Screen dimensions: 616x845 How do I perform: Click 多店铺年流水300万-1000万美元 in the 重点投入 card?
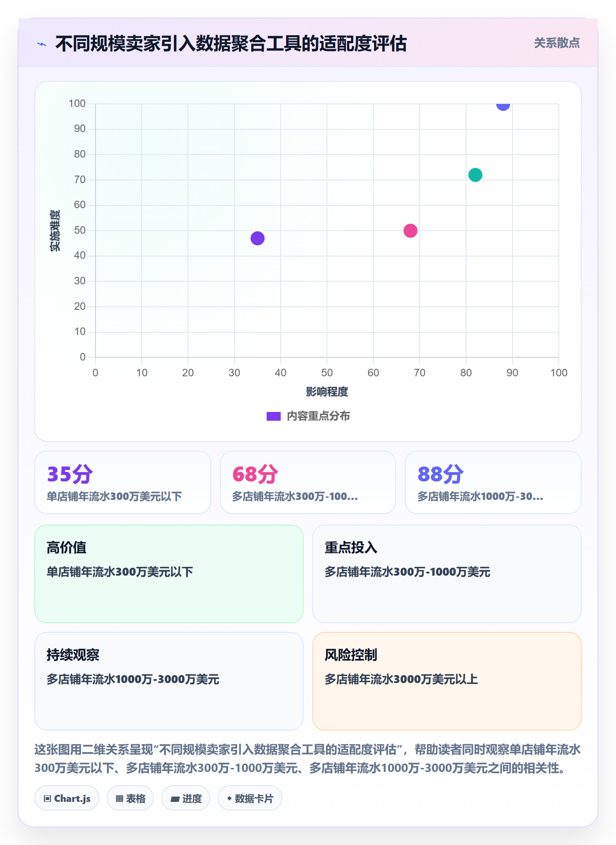click(407, 572)
